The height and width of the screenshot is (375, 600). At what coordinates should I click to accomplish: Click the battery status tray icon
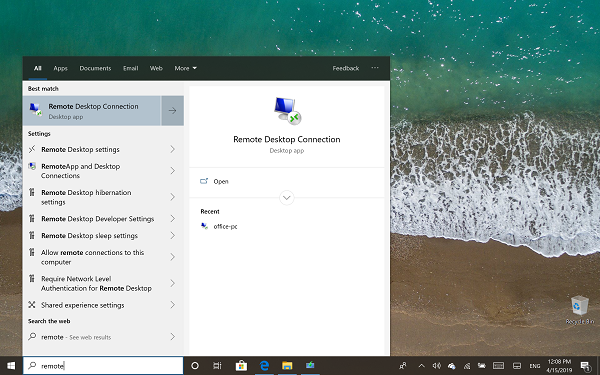coord(482,366)
